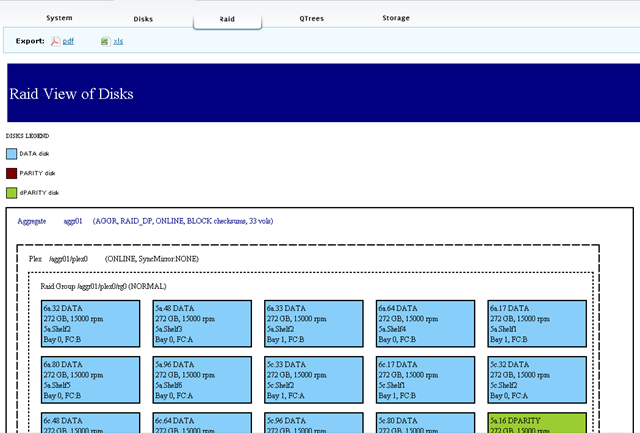Open the pdf export link

[68, 41]
